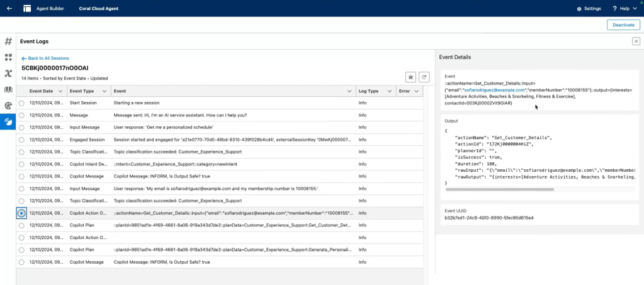
Task: Select the Start Session row radio button
Action: coord(22,103)
